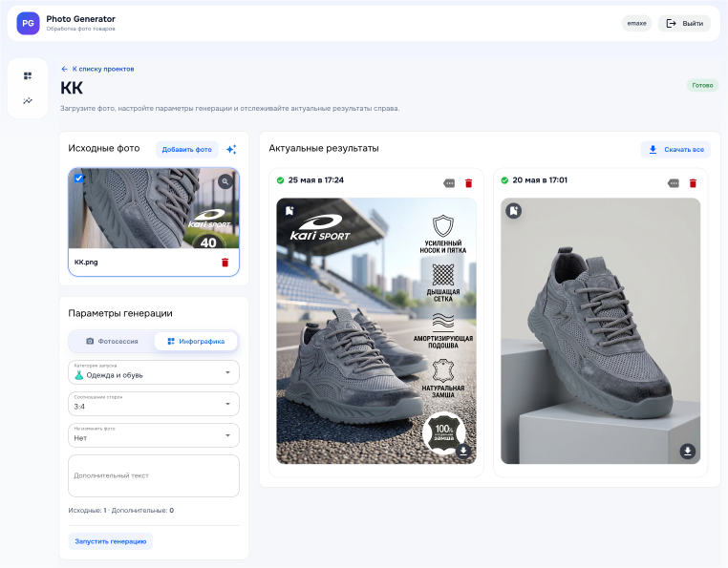This screenshot has width=728, height=568.
Task: Download the kari SPORT infographic image
Action: pos(463,451)
